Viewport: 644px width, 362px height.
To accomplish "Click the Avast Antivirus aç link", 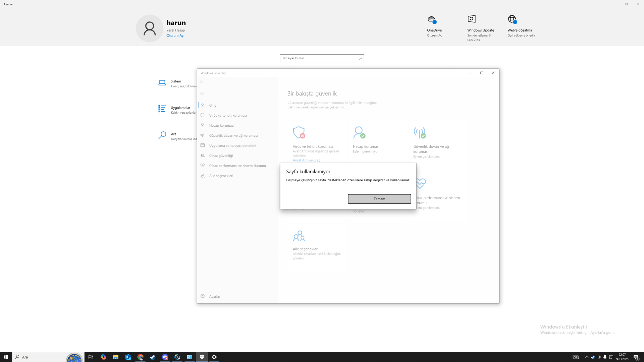I will tap(306, 160).
